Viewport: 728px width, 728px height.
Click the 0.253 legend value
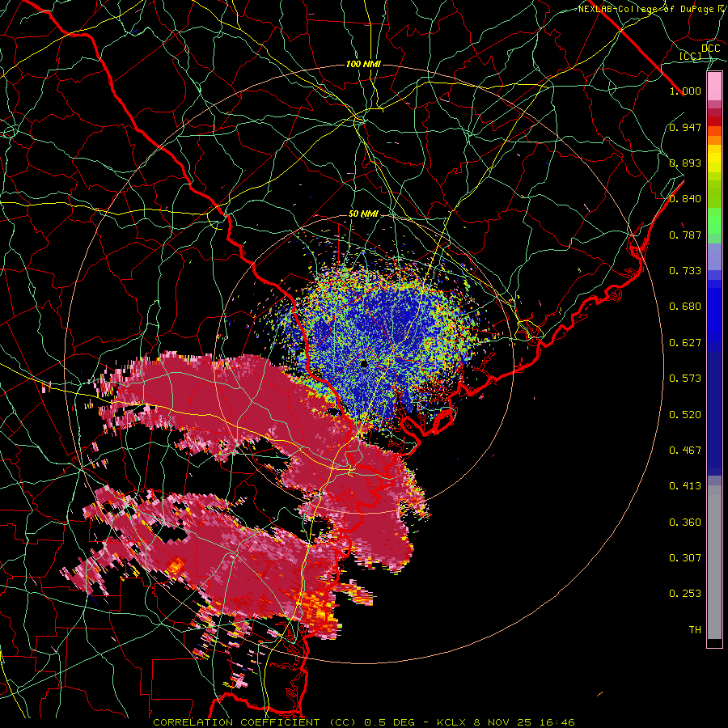coord(685,594)
